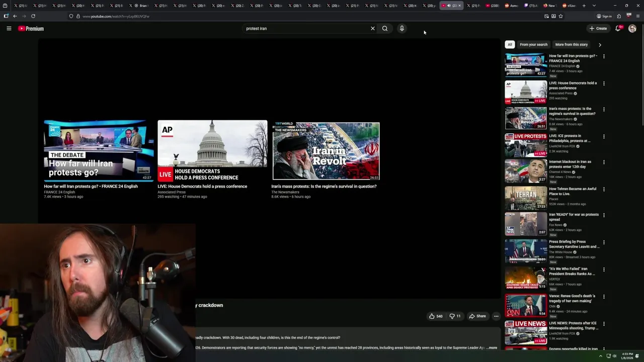
Task: Go back in browser history
Action: pyautogui.click(x=15, y=16)
